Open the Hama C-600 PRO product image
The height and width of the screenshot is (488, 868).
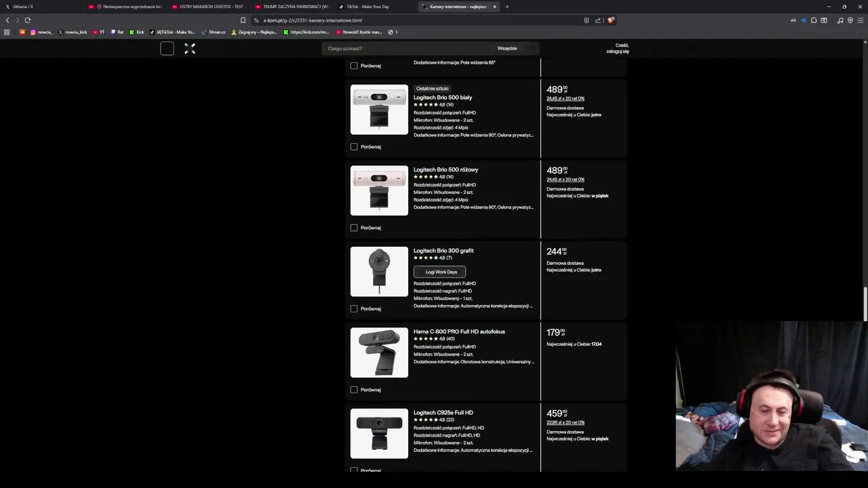(379, 352)
